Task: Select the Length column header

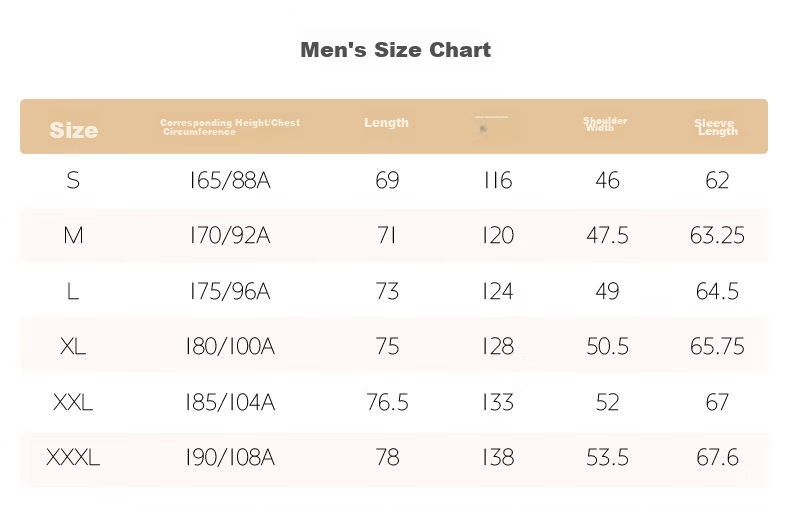Action: pos(386,123)
